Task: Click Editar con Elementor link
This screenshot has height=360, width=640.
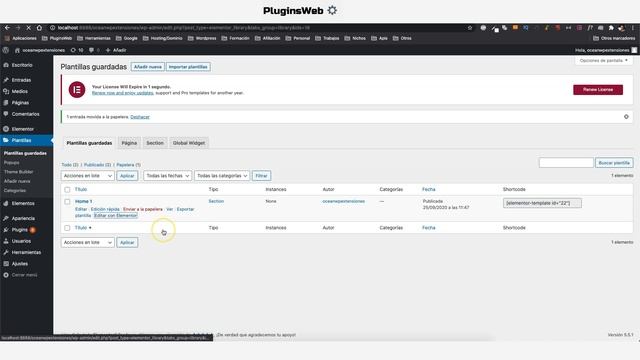Action: 116,216
